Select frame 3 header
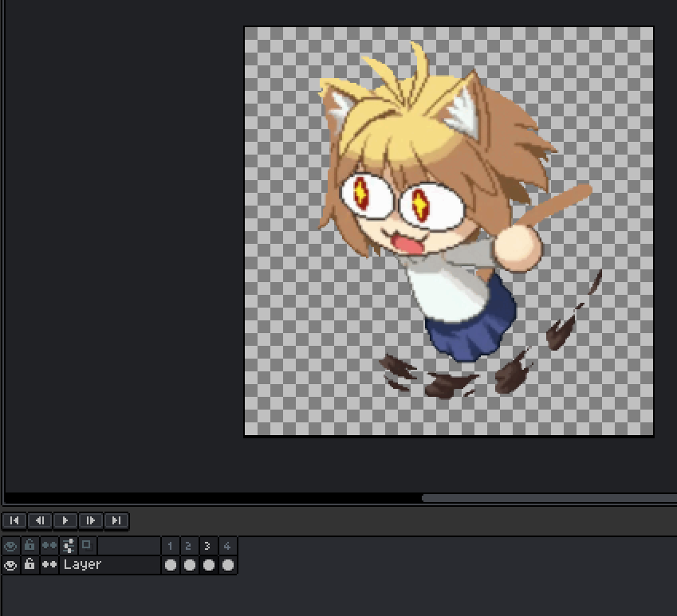This screenshot has height=616, width=677. [209, 546]
